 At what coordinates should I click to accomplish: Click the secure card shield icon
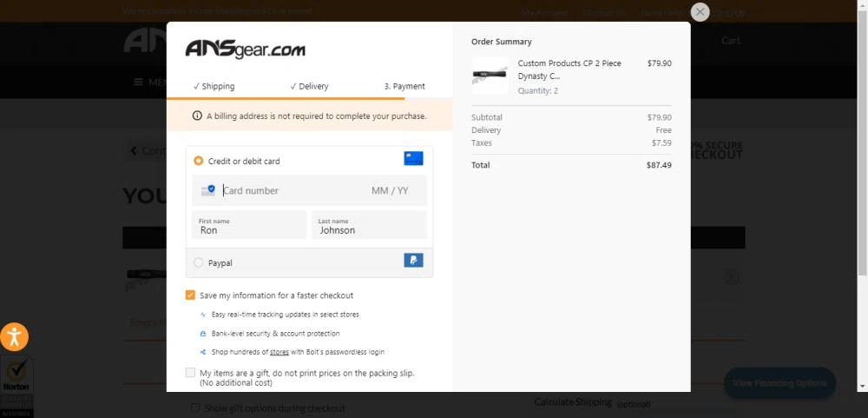[208, 190]
